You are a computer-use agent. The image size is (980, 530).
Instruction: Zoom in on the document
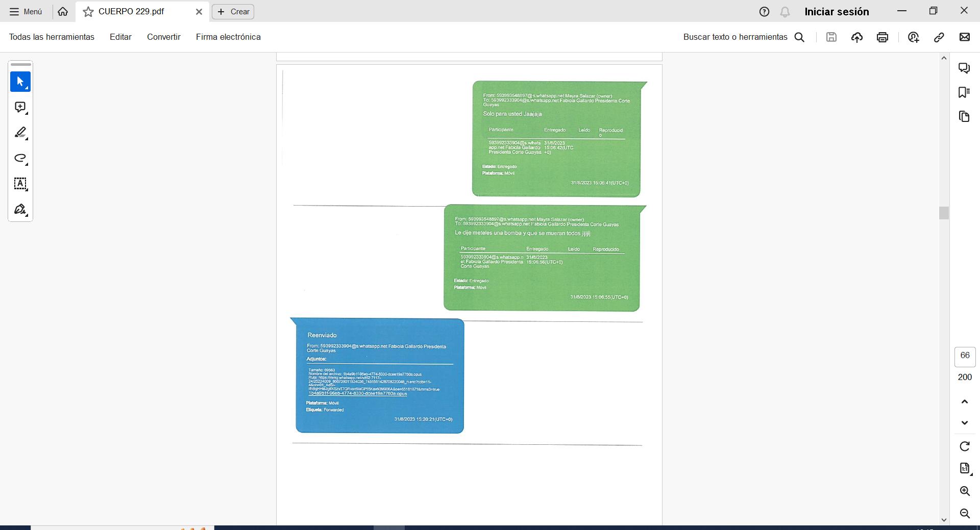tap(965, 491)
